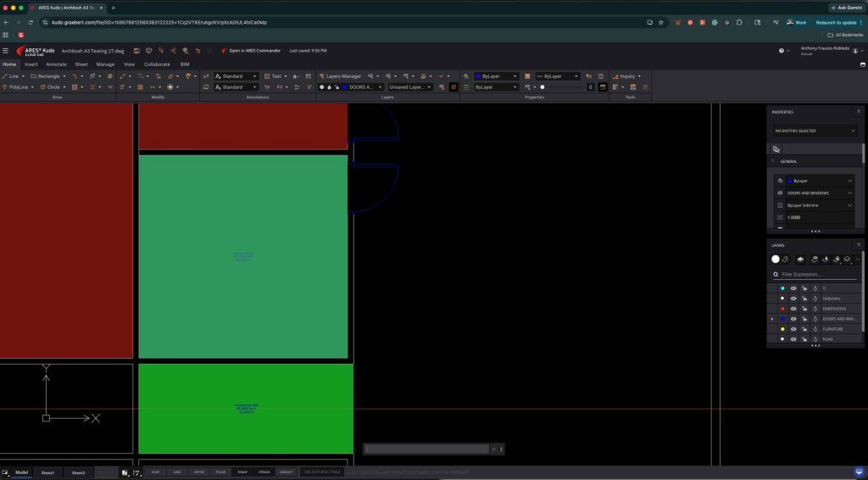Click the Layers panel menu icon
The width and height of the screenshot is (868, 480).
point(859,244)
